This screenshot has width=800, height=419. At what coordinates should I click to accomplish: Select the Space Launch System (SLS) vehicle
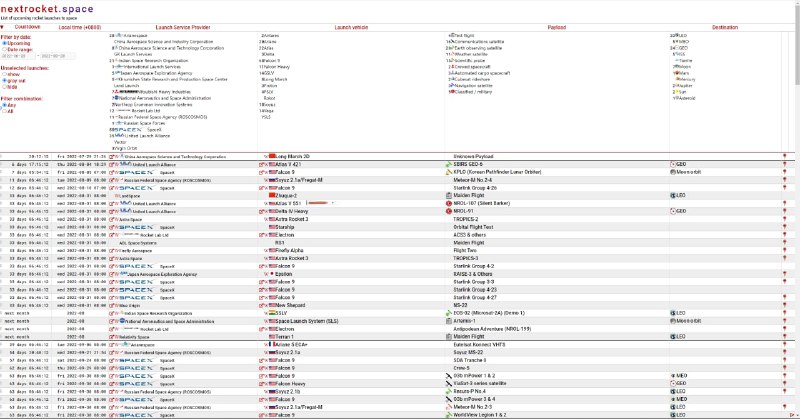coord(307,321)
